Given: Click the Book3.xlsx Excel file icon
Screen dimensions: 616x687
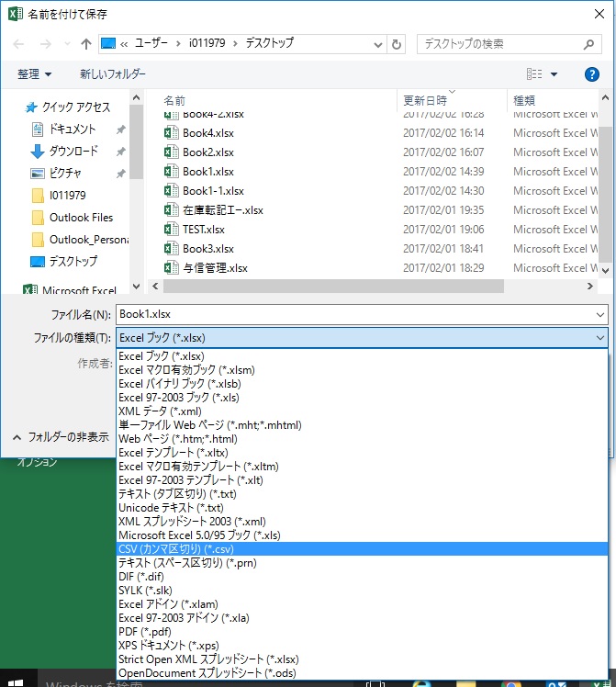Looking at the screenshot, I should [x=171, y=248].
